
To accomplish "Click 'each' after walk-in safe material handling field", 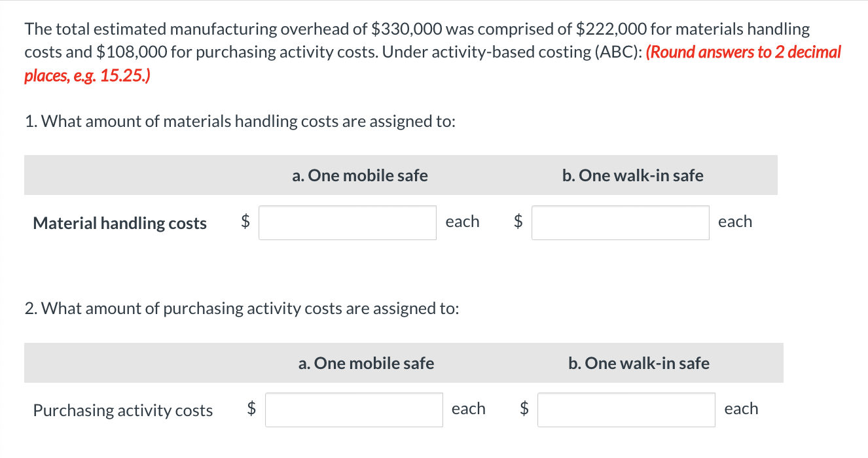I will [735, 222].
